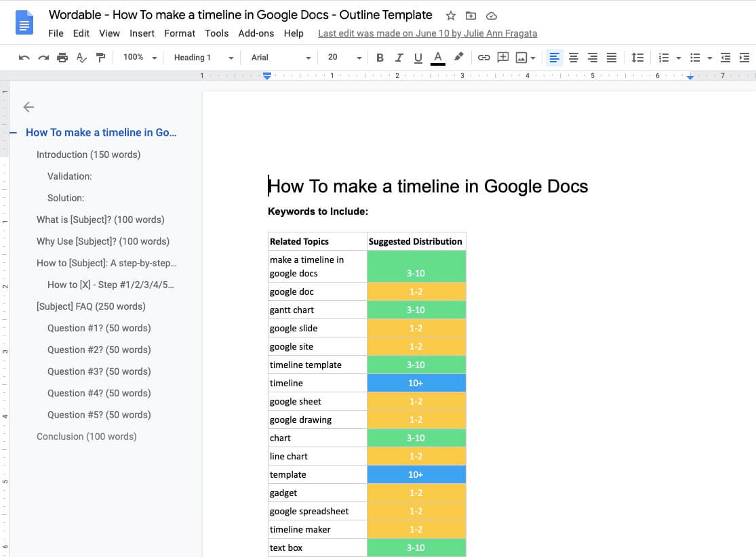
Task: Open the Add-ons menu
Action: [256, 33]
